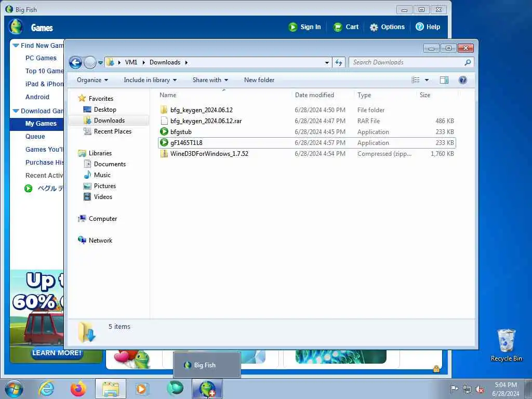Open Include in library menu
The width and height of the screenshot is (532, 399).
[150, 80]
